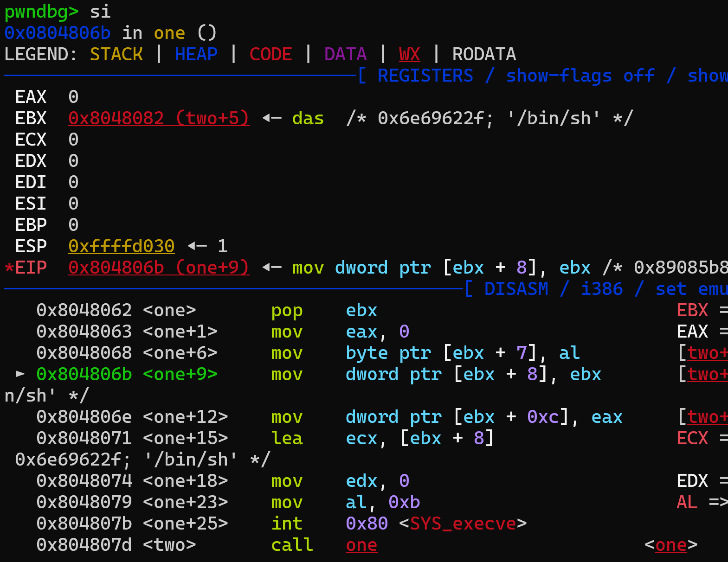The width and height of the screenshot is (728, 562).
Task: Click the underlined 'one' call target
Action: (361, 545)
